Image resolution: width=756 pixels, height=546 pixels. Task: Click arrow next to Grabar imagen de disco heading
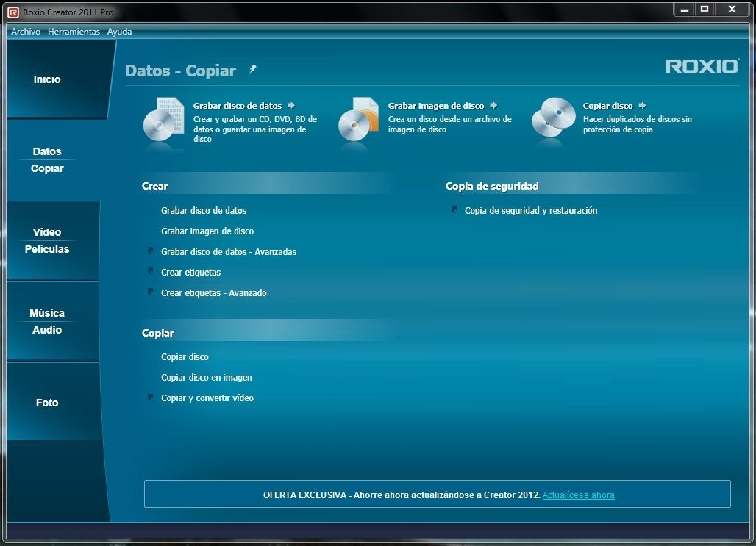coord(493,106)
